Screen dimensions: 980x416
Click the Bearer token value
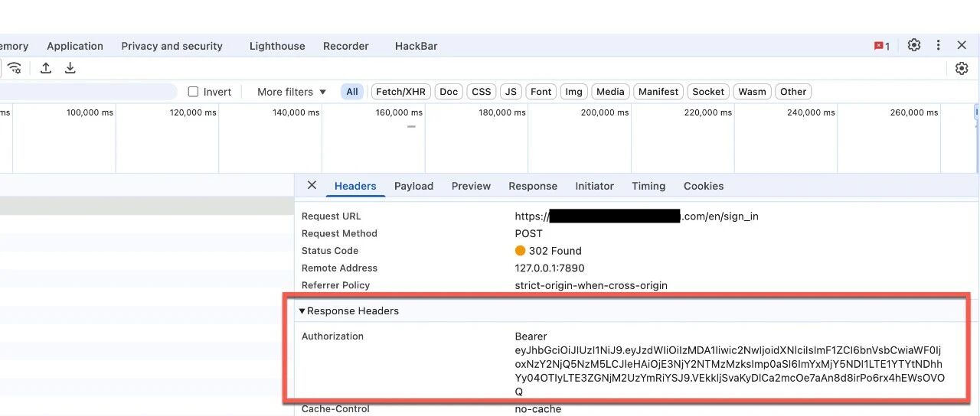tap(730, 364)
